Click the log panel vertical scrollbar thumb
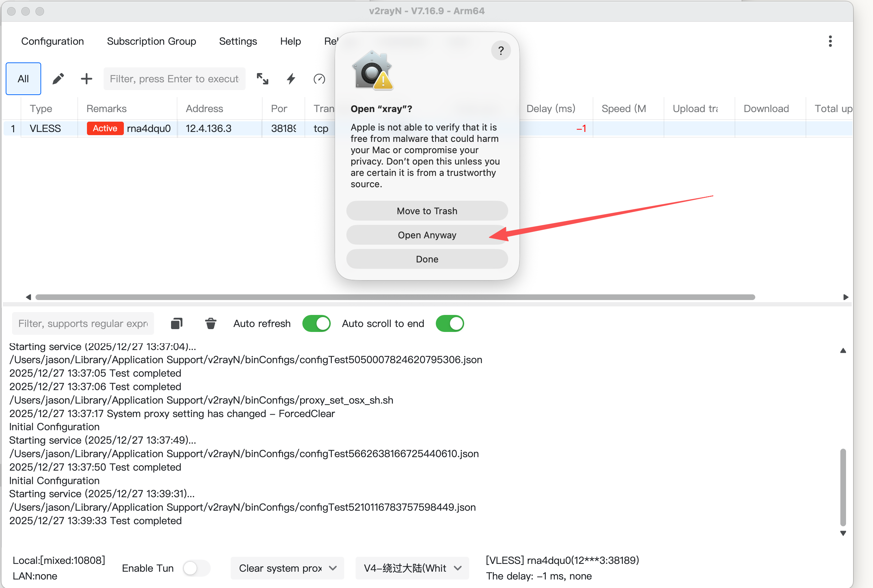 tap(842, 487)
